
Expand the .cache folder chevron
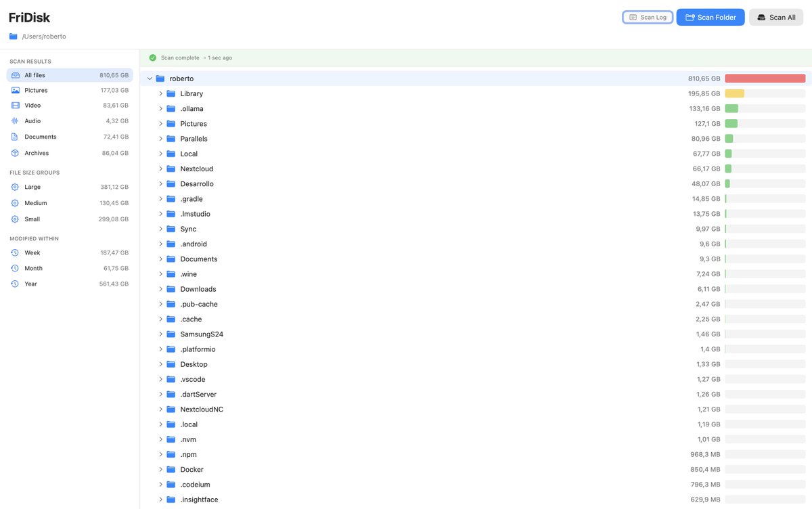[x=161, y=319]
